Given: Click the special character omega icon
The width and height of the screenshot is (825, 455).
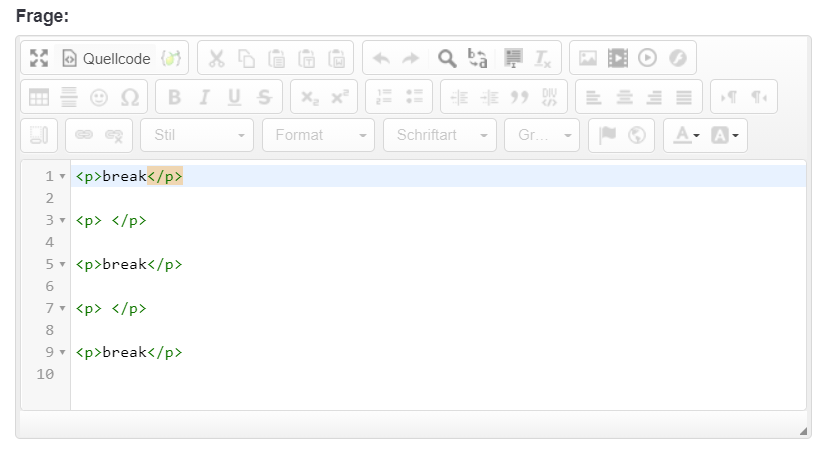Looking at the screenshot, I should [129, 97].
